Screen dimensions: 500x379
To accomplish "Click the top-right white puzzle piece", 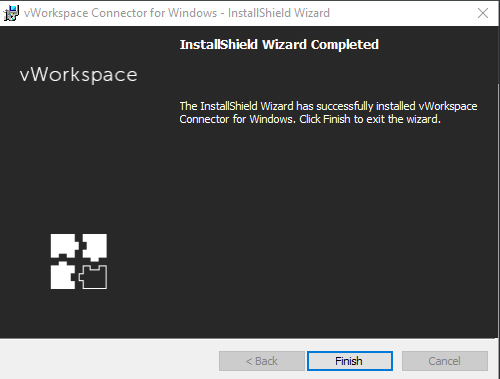I will 95,247.
